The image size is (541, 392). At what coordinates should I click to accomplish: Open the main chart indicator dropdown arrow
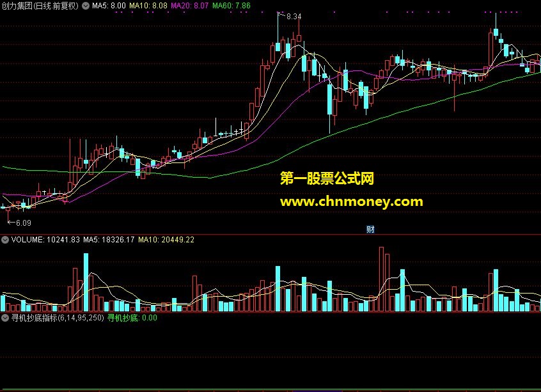[86, 6]
